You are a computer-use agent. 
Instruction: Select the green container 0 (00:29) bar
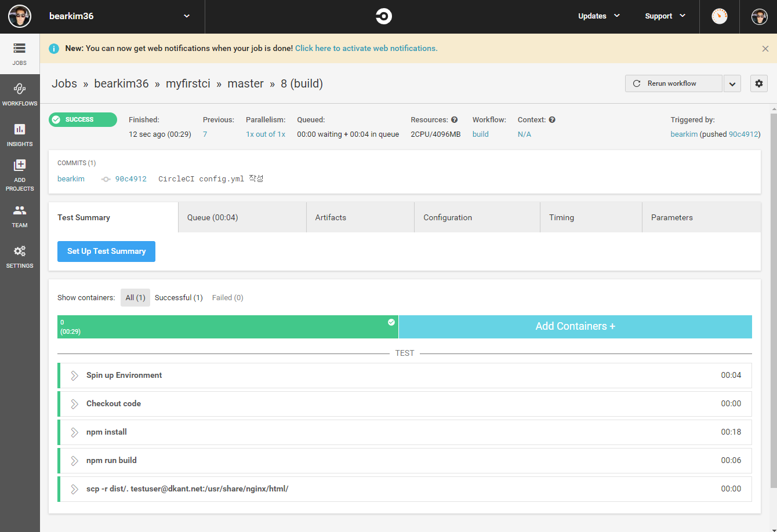coord(228,327)
